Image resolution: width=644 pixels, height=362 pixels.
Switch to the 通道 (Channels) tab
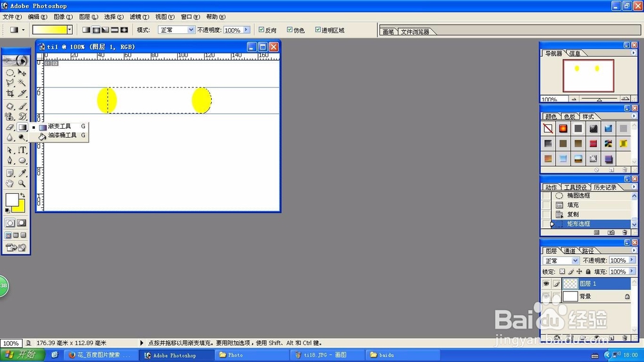[569, 251]
